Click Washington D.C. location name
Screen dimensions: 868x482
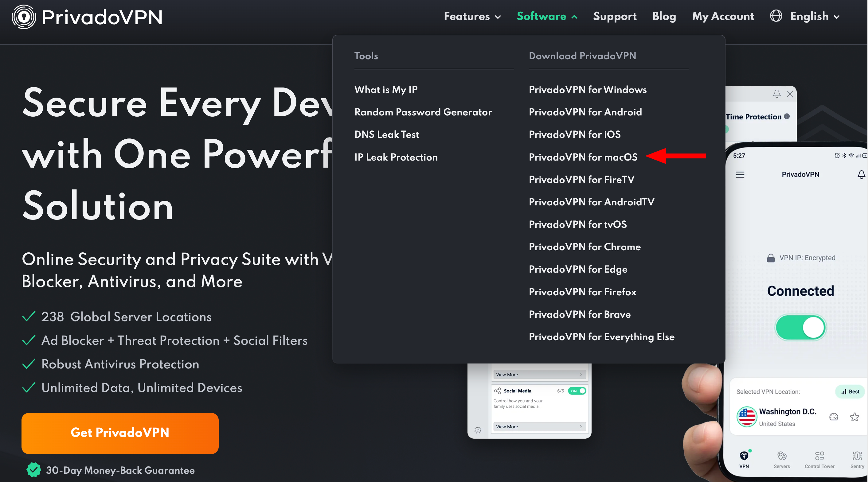788,411
